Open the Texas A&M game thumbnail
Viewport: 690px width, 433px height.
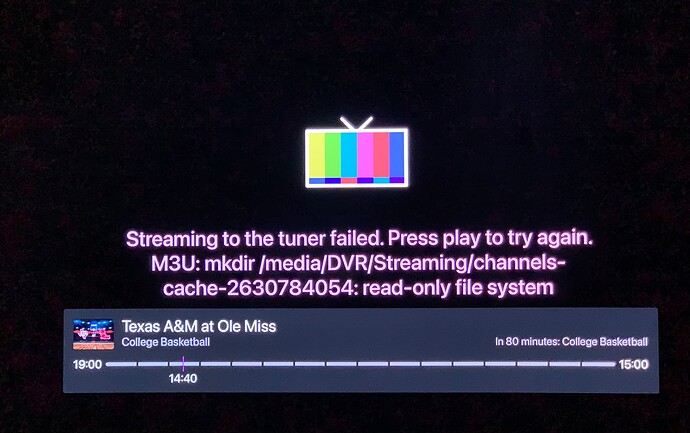[x=93, y=334]
